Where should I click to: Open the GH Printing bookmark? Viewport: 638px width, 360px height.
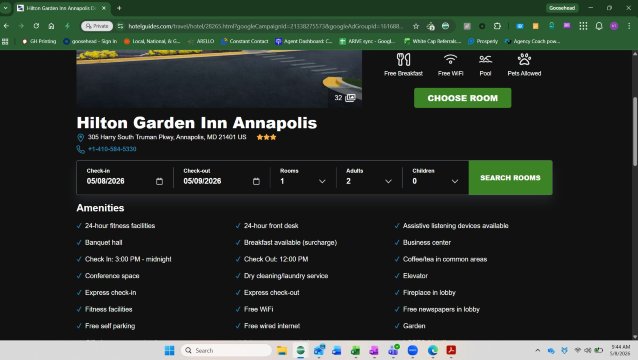point(39,41)
